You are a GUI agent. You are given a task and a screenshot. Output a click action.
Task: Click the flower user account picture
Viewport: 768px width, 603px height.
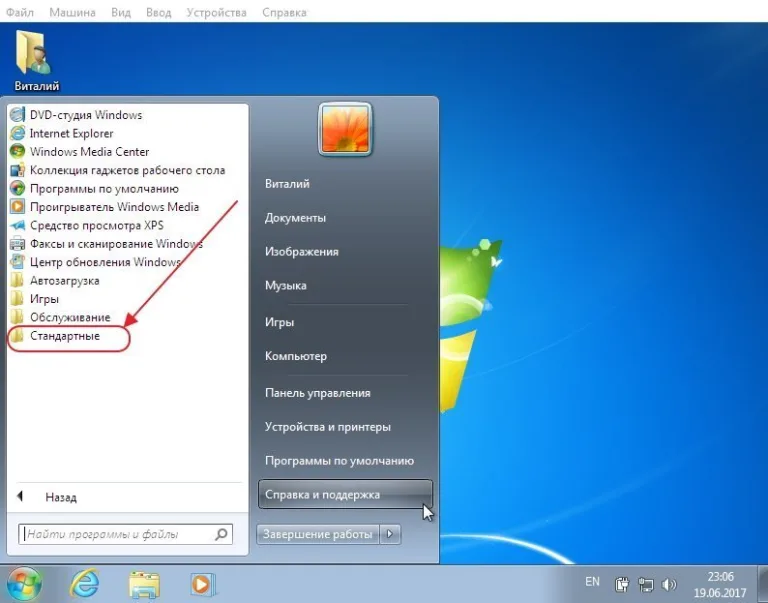click(x=345, y=129)
